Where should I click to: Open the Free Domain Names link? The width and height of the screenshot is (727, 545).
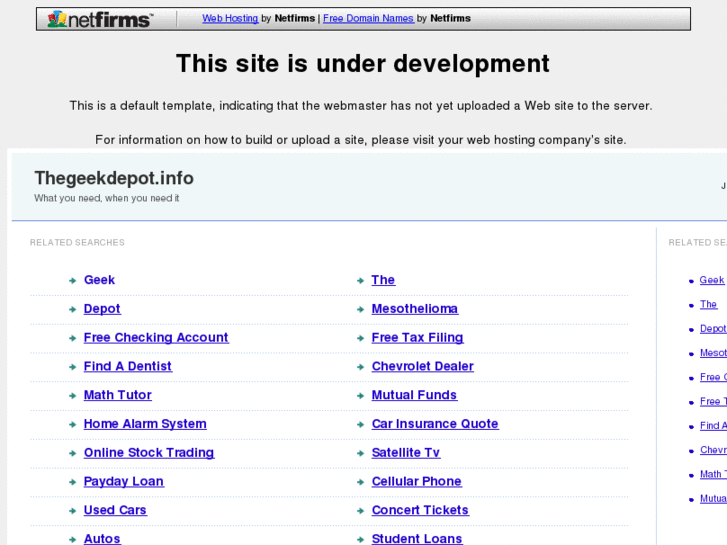point(368,19)
